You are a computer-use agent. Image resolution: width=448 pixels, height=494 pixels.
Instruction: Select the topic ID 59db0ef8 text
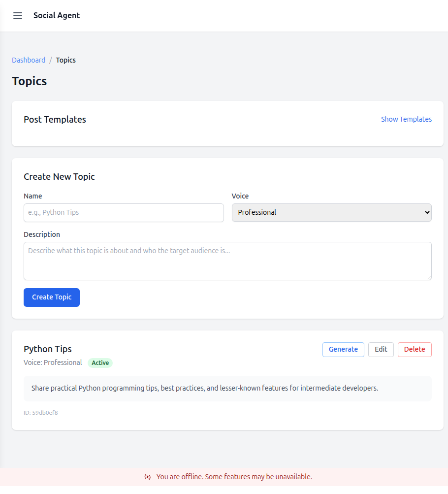pos(41,412)
